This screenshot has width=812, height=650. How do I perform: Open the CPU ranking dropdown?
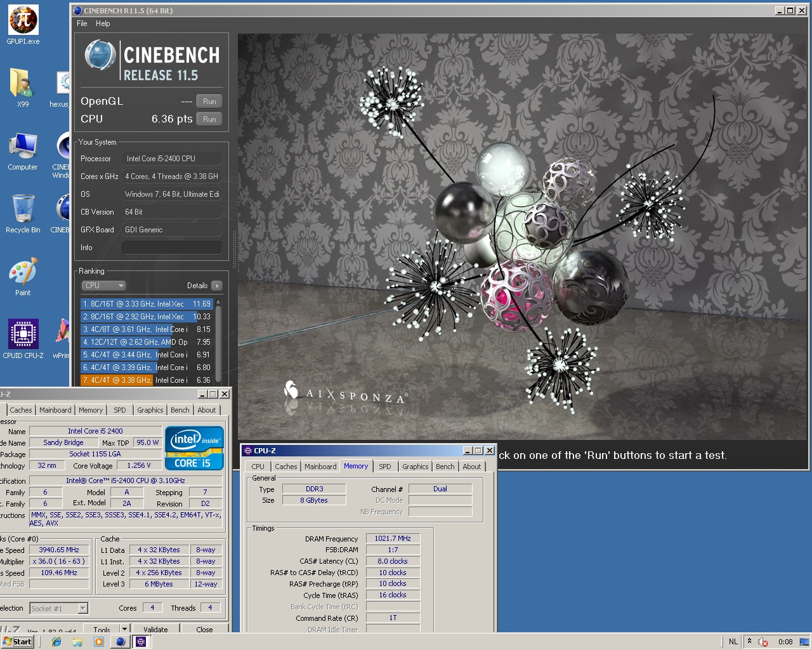[x=104, y=286]
